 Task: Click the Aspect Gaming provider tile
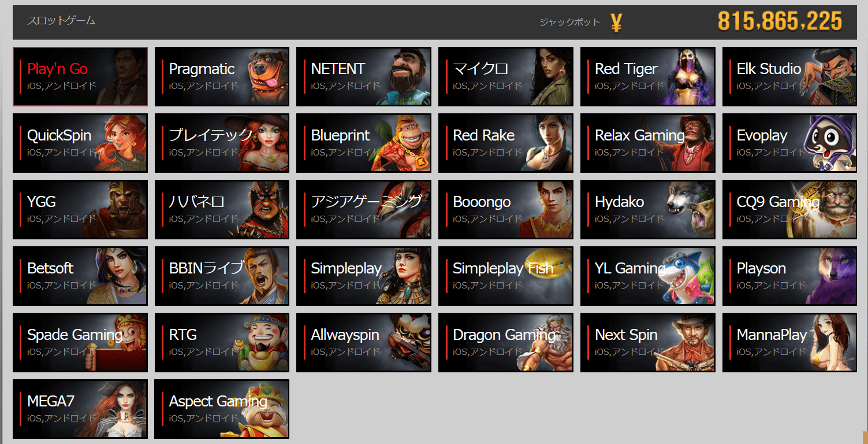[222, 409]
